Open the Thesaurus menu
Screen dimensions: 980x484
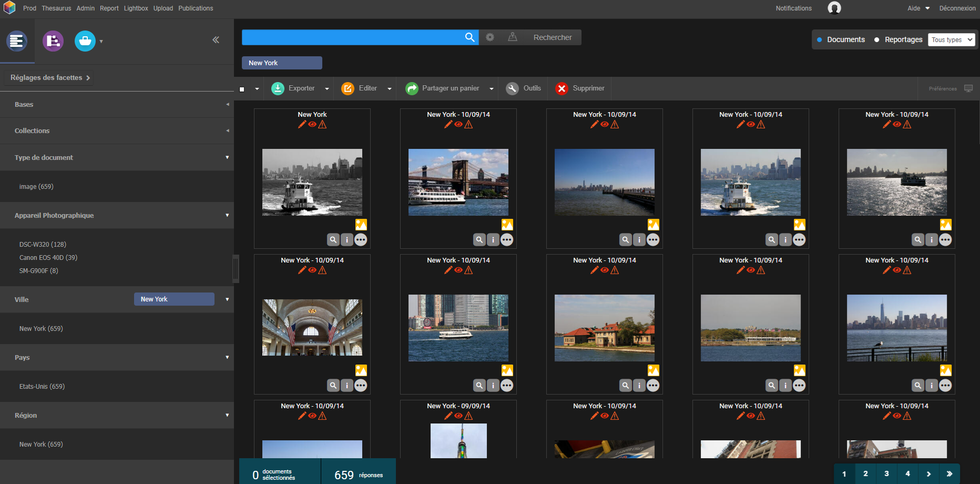(x=56, y=8)
